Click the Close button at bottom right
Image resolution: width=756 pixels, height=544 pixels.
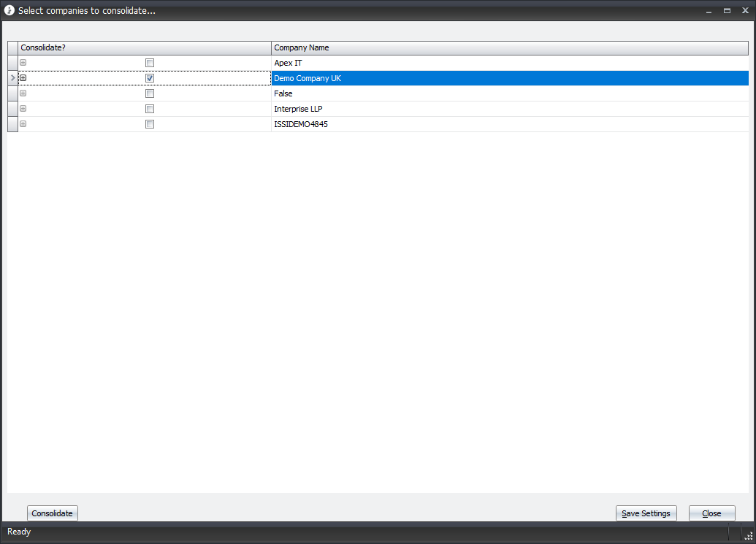tap(711, 513)
